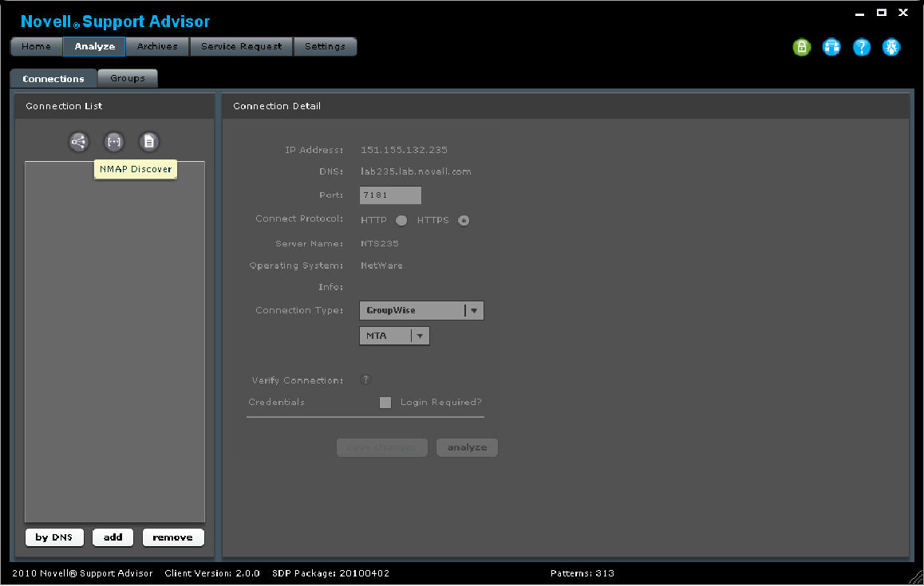The image size is (924, 586).
Task: Click the Patterns: 313 status text
Action: tap(582, 573)
